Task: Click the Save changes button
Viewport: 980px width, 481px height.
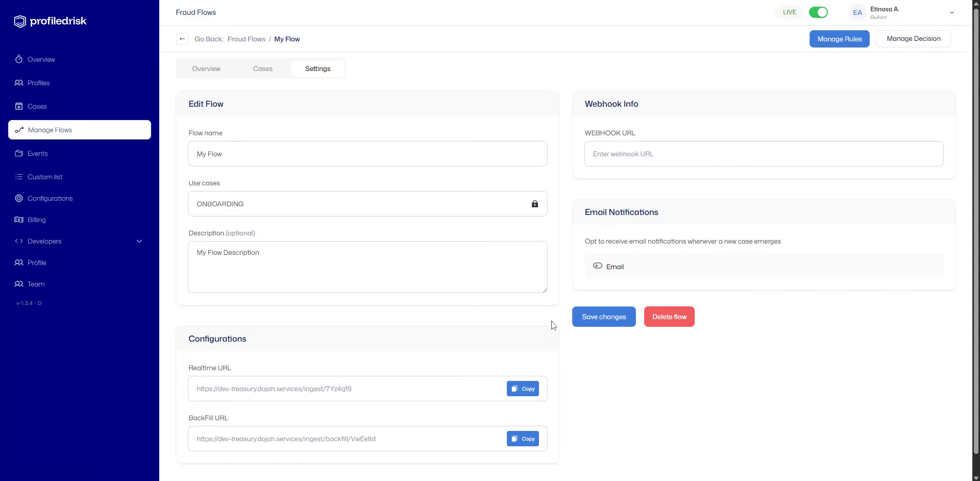Action: 603,316
